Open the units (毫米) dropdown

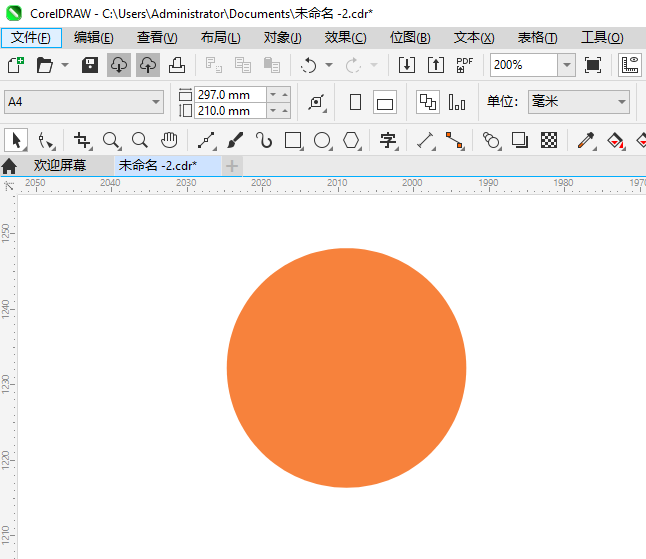pyautogui.click(x=621, y=102)
